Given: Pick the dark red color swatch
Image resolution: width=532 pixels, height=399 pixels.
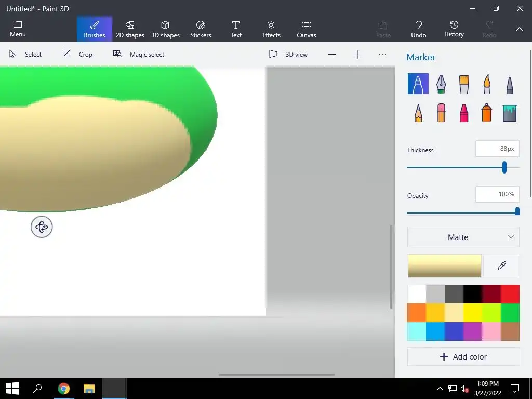Looking at the screenshot, I should (491, 294).
